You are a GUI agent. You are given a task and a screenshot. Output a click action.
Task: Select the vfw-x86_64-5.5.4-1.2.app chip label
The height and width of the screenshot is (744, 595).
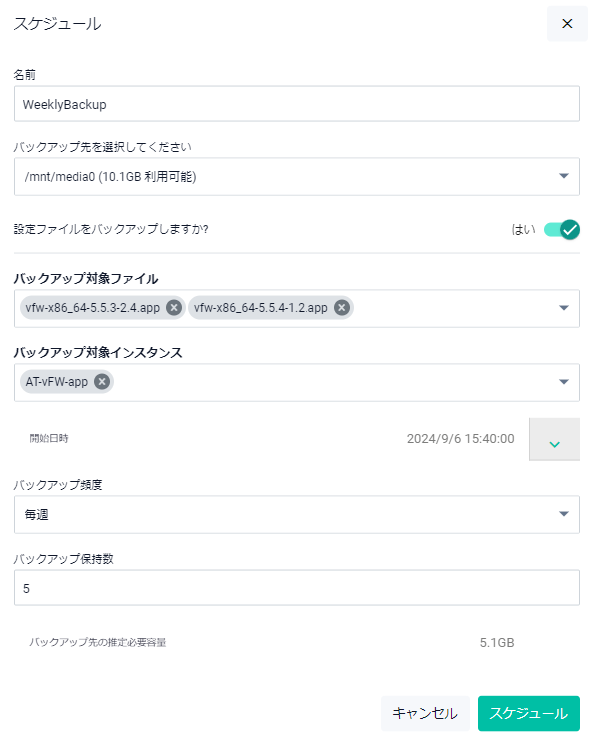260,308
